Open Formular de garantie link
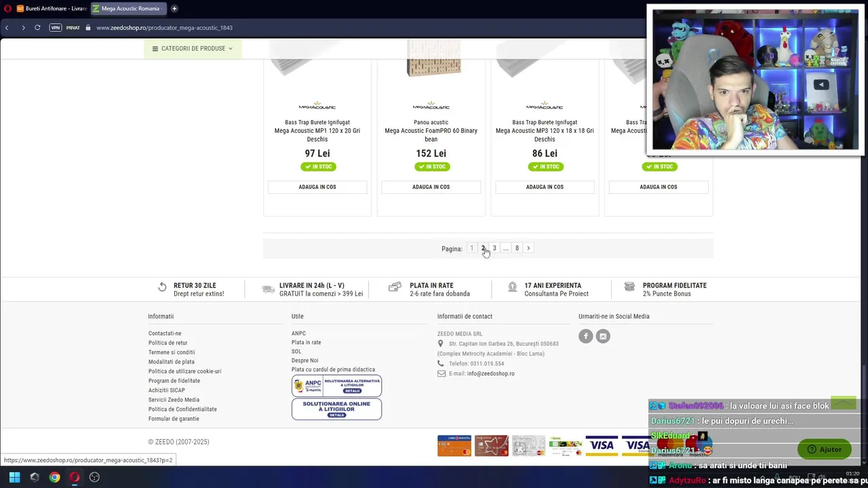The image size is (868, 488). tap(174, 419)
